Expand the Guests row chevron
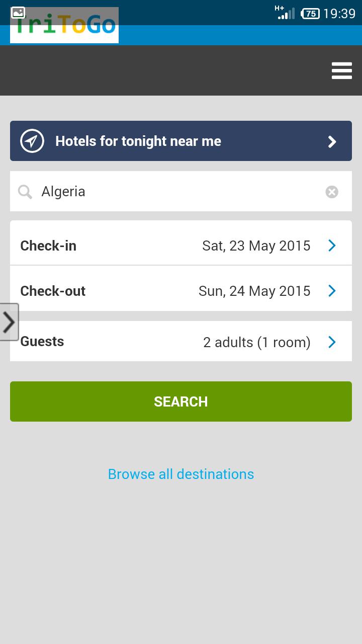 click(x=332, y=342)
